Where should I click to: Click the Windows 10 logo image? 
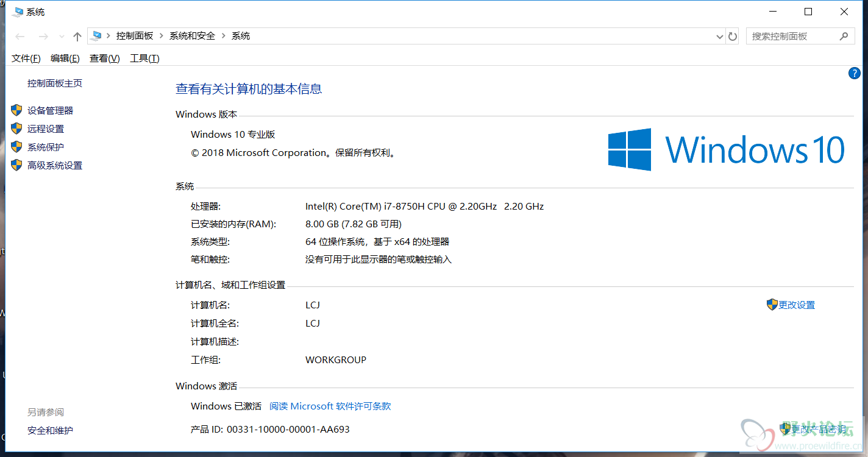click(727, 149)
